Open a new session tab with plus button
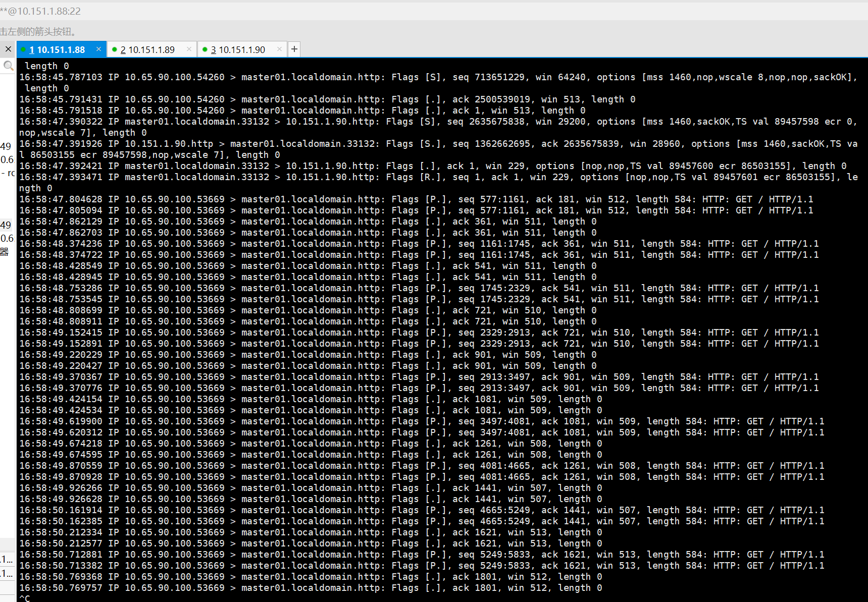Screen dimensions: 868x602 click(x=294, y=49)
